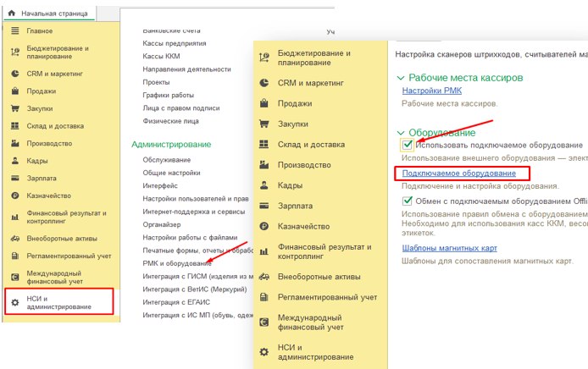The width and height of the screenshot is (588, 369).
Task: Open Интеграция с ИС МП item
Action: [x=197, y=315]
